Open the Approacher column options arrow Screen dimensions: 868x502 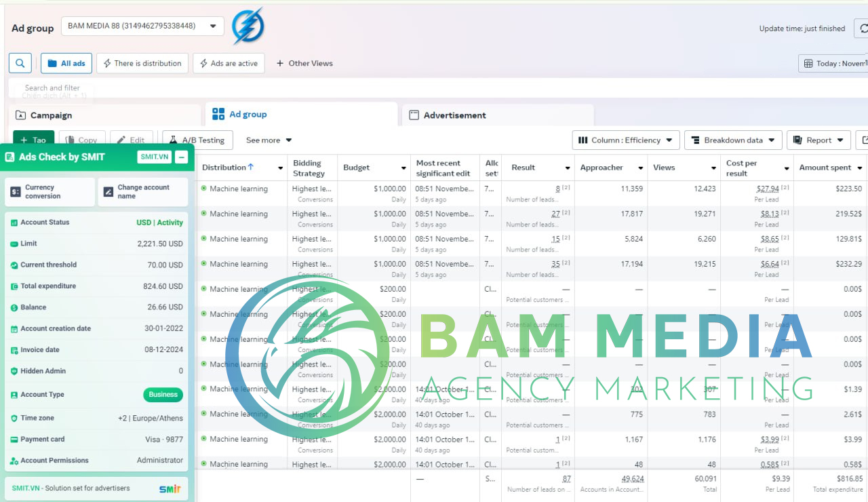(x=640, y=168)
